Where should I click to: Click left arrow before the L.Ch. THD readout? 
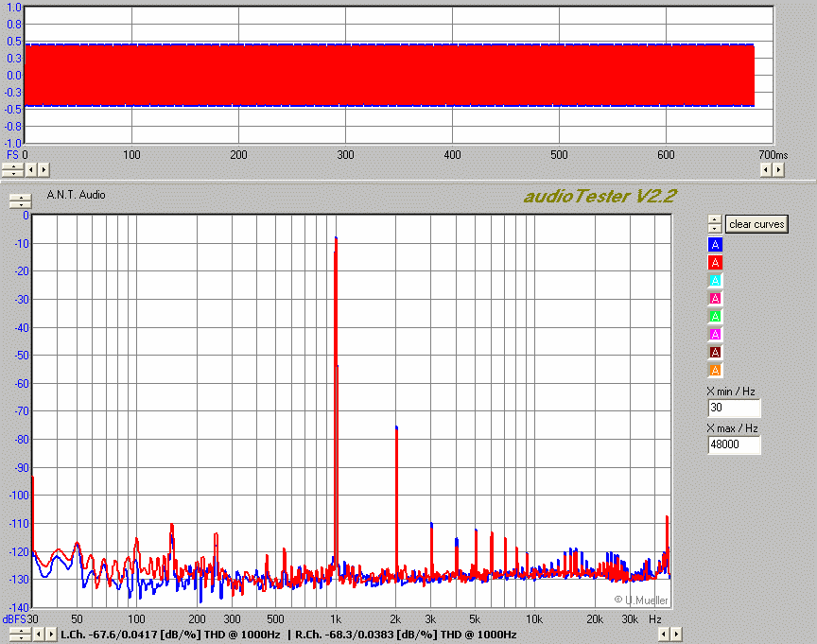pos(39,635)
